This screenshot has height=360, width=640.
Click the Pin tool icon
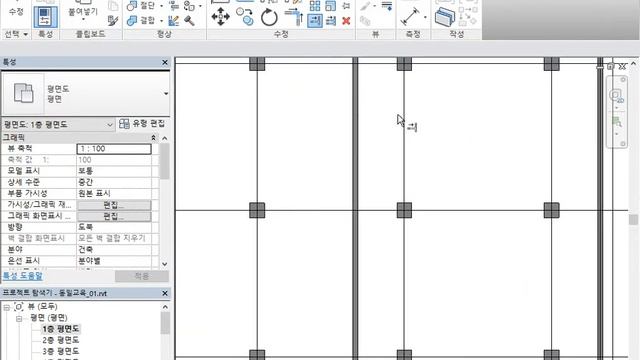346,6
